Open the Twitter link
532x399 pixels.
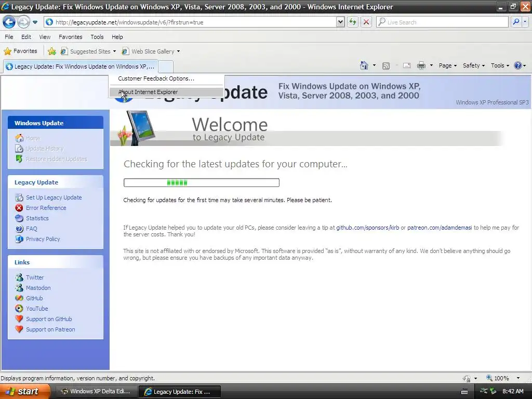pyautogui.click(x=35, y=277)
